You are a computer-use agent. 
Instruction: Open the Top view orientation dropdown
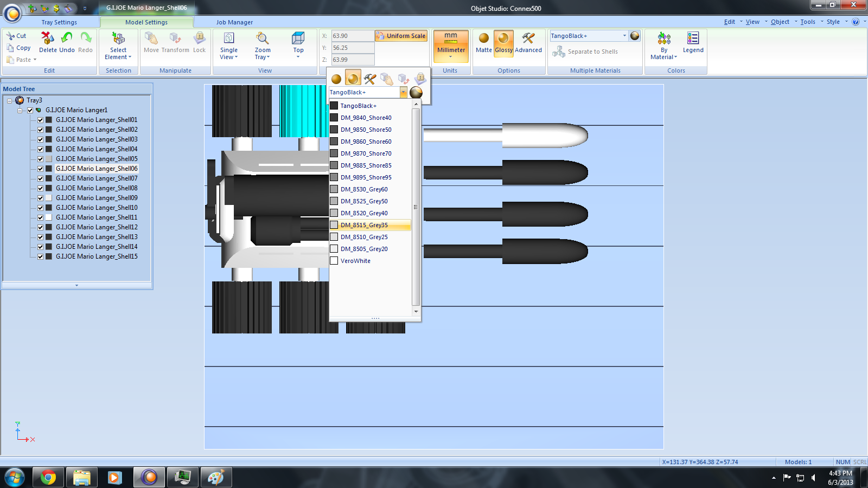click(298, 46)
